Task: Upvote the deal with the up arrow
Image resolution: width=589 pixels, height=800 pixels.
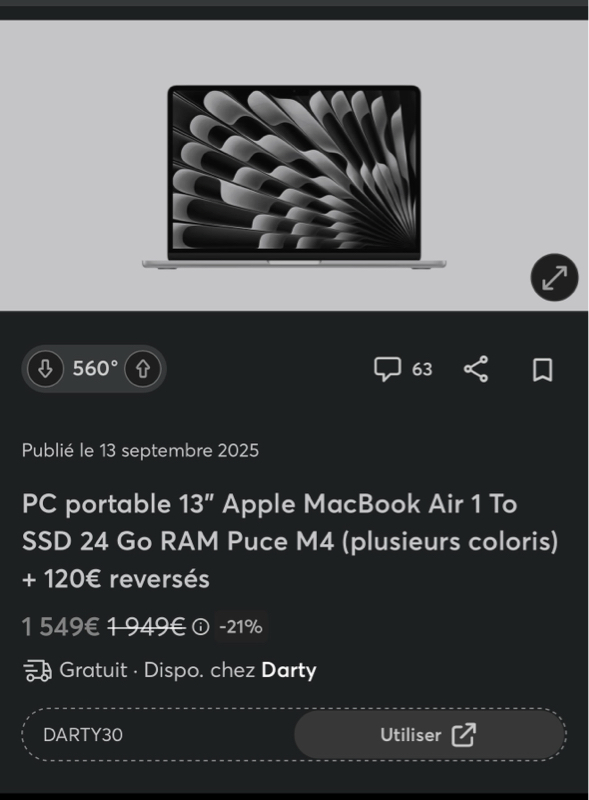Action: [142, 368]
